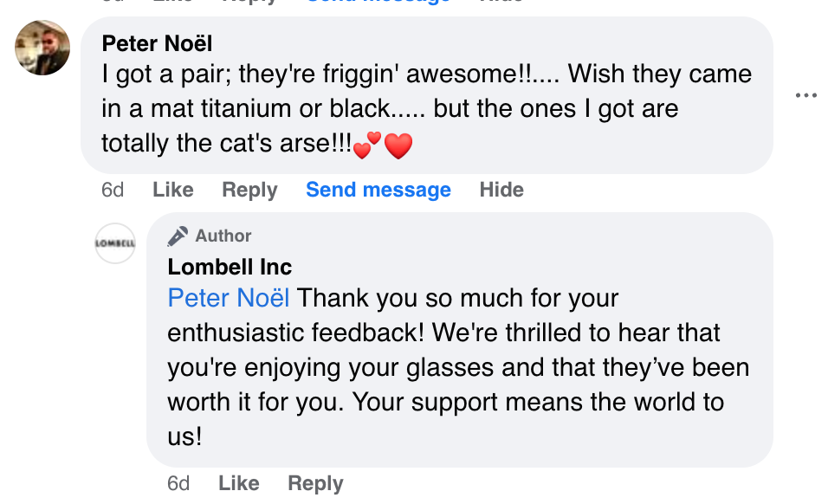
Task: Click the Author badge microphone icon
Action: click(x=178, y=236)
